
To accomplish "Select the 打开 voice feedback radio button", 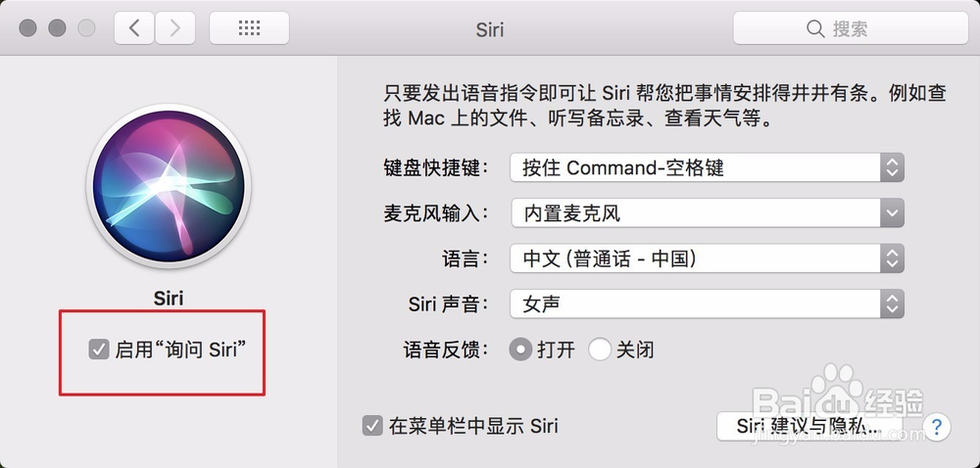I will click(521, 350).
